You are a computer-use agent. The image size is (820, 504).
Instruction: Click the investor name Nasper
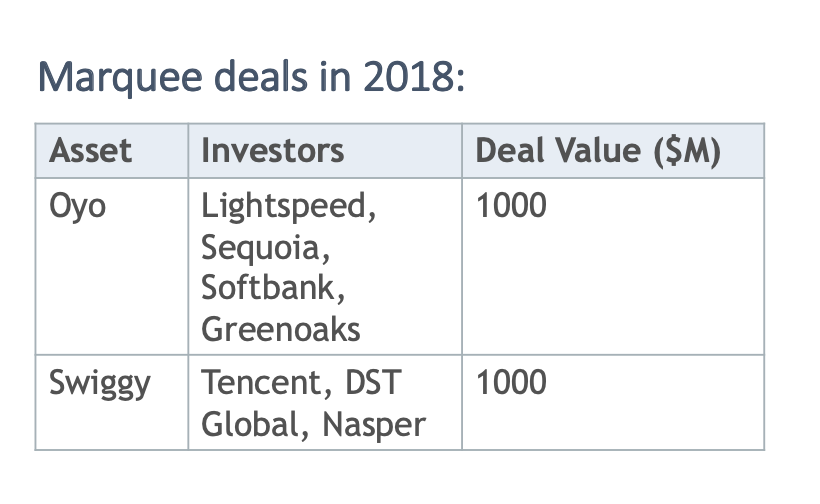373,424
